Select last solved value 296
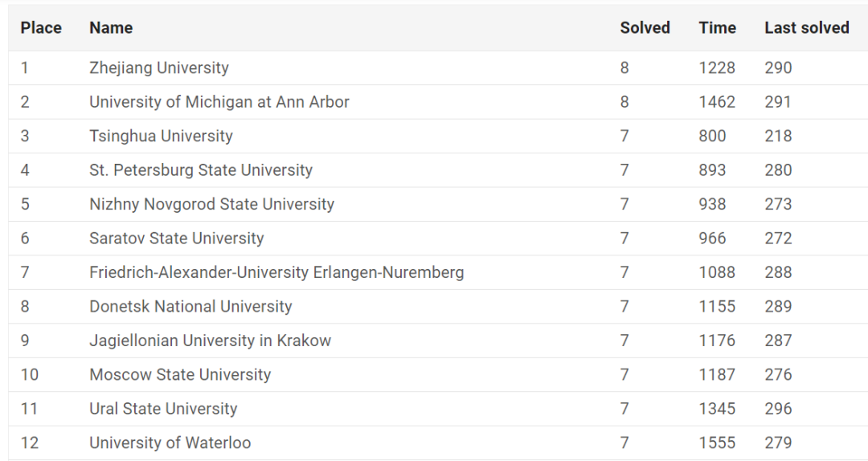The image size is (868, 461). tap(778, 409)
